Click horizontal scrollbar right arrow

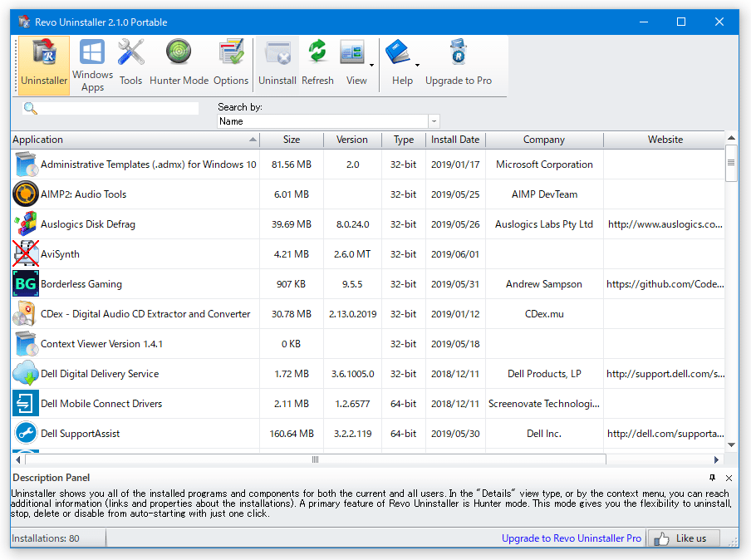716,459
